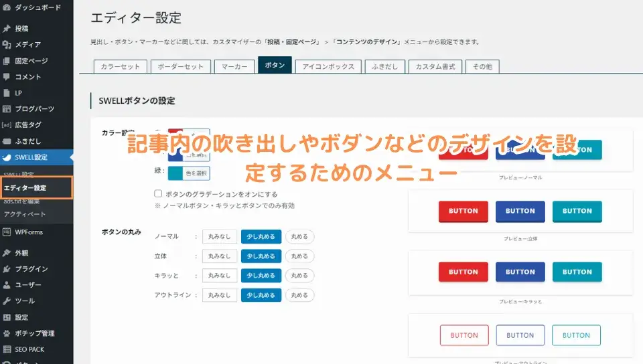Select 丸みなし for ノーマル button
Screen dimensions: 643x364
pyautogui.click(x=220, y=236)
